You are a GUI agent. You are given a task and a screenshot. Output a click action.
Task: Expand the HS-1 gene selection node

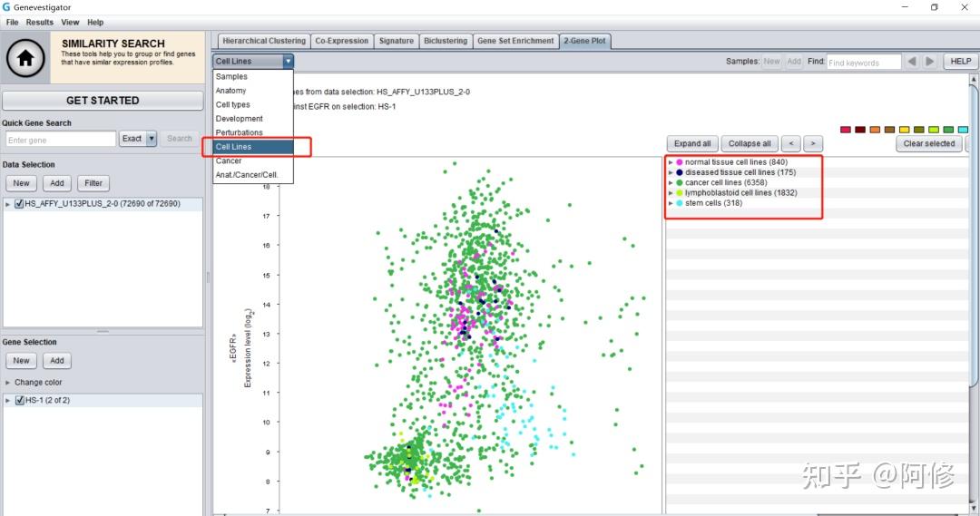7,400
